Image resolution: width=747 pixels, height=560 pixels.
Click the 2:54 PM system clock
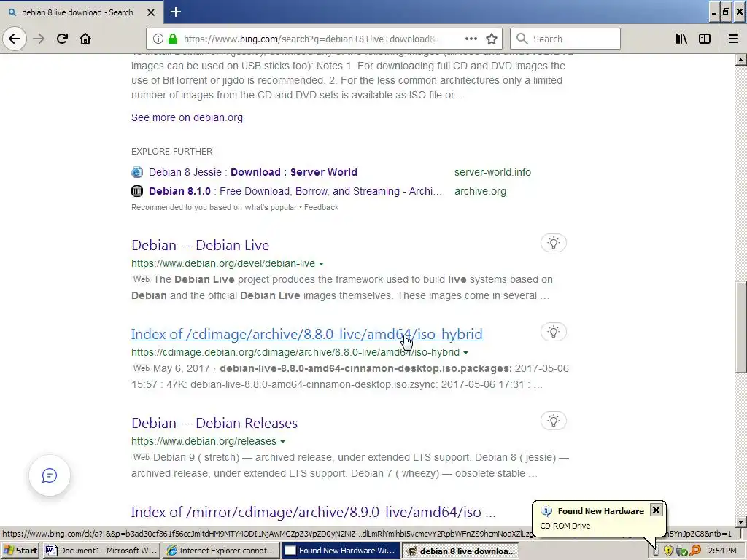click(722, 551)
